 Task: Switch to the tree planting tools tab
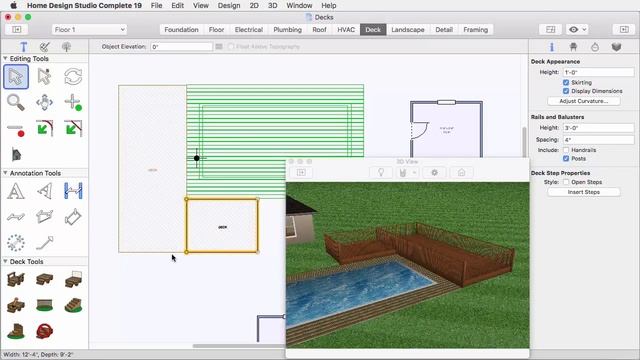(66, 47)
